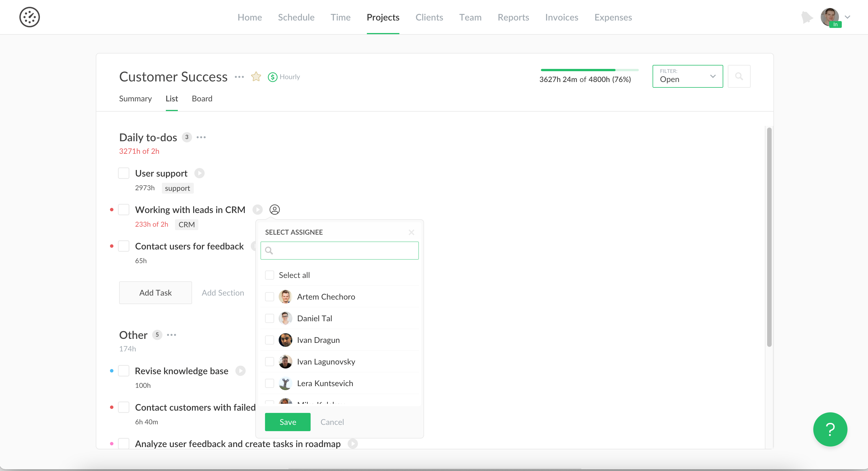The width and height of the screenshot is (868, 471).
Task: Click the Add Task button
Action: tap(155, 292)
